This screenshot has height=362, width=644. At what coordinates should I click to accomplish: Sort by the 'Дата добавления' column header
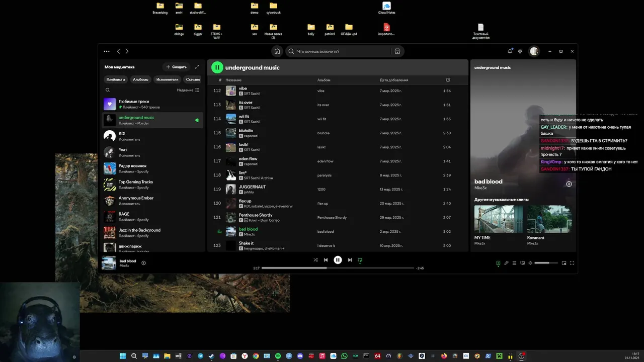click(394, 80)
